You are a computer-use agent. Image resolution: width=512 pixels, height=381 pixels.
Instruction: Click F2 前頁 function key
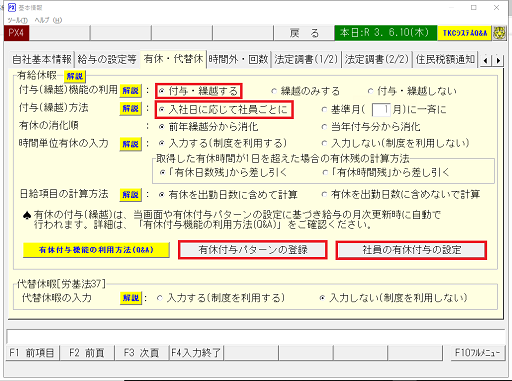point(87,353)
